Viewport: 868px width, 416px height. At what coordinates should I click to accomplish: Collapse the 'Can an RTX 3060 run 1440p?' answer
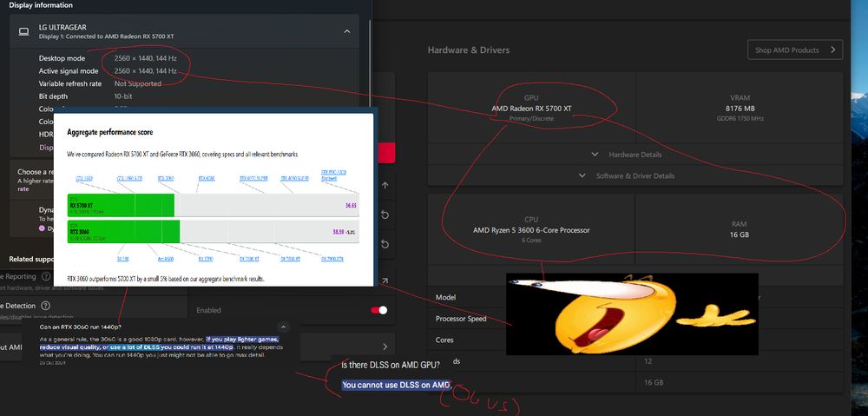click(283, 327)
